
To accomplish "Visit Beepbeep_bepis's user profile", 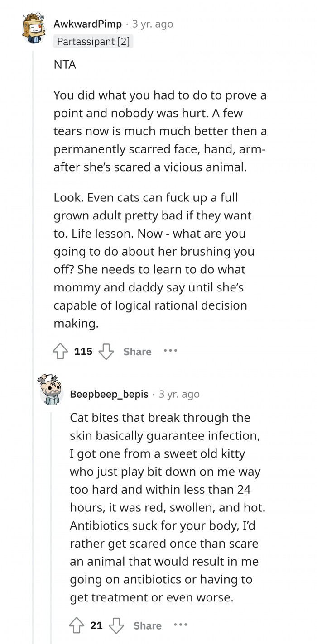I will coord(109,394).
